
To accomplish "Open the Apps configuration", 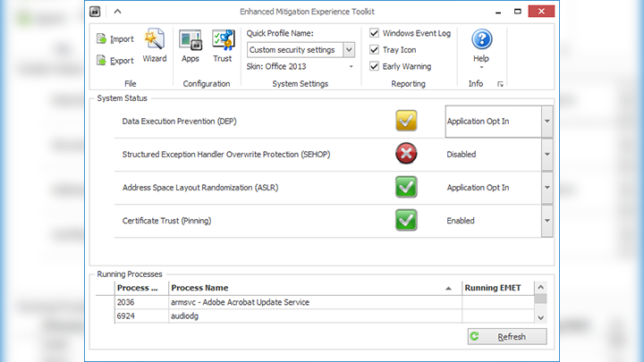I will point(190,42).
